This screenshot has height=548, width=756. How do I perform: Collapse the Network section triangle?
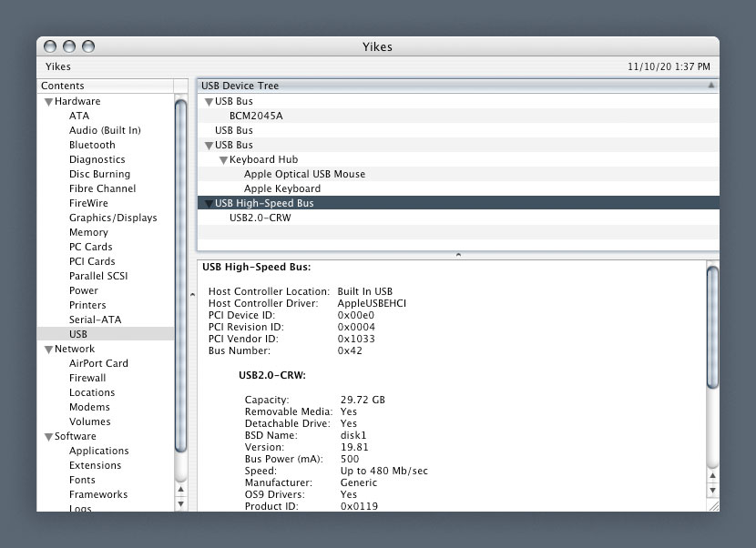tap(48, 350)
